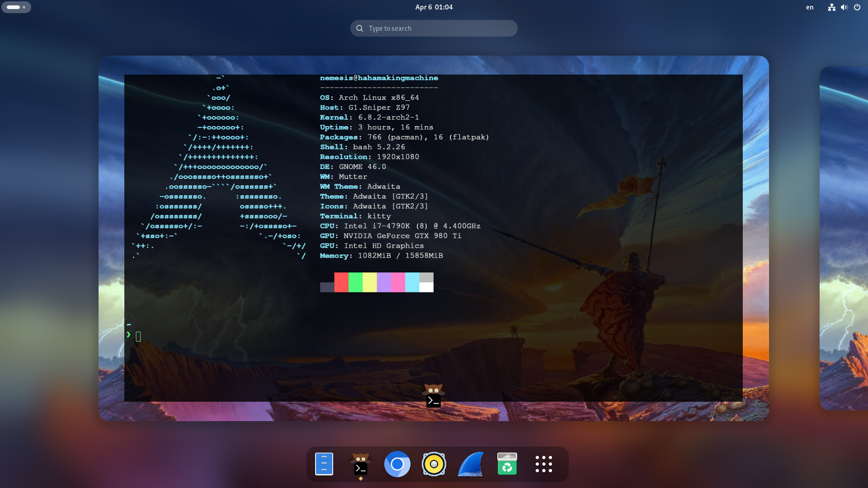Click the 'Resolution: 1920x1080' line
Viewport: 868px width, 488px height.
(x=369, y=157)
